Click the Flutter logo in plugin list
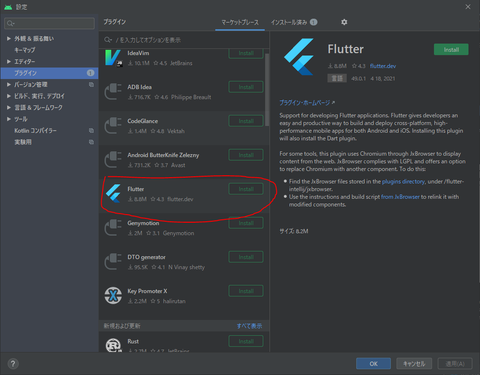The image size is (480, 375). tap(113, 194)
